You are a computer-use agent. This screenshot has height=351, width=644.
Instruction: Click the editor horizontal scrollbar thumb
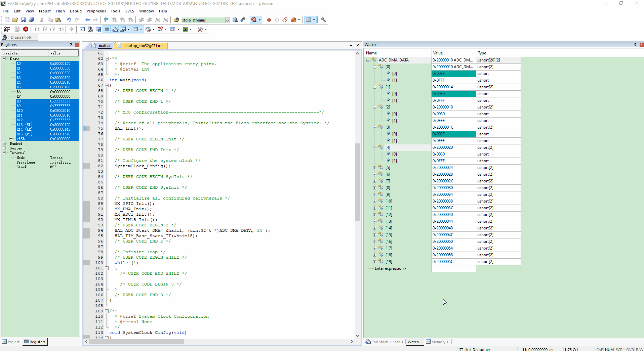tap(136, 342)
